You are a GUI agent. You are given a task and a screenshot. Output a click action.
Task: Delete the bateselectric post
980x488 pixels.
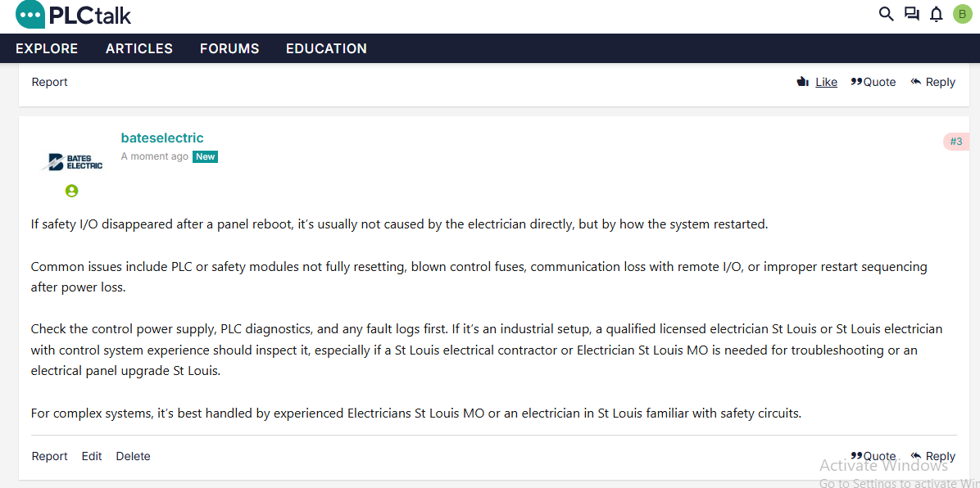tap(133, 456)
